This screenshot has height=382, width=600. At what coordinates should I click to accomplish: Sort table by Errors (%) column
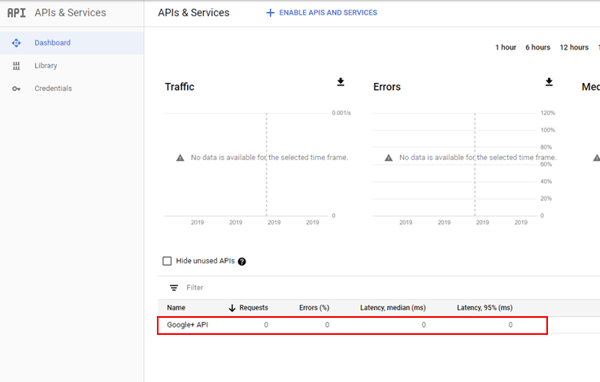click(314, 308)
